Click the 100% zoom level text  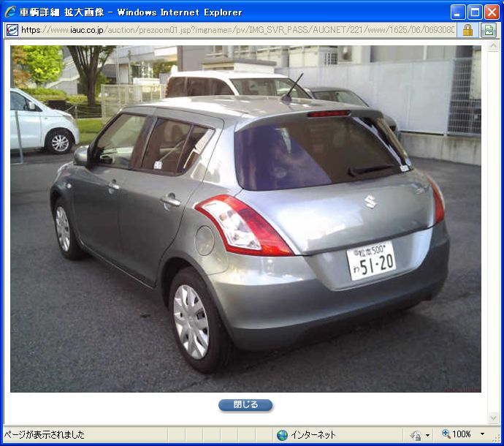click(462, 434)
